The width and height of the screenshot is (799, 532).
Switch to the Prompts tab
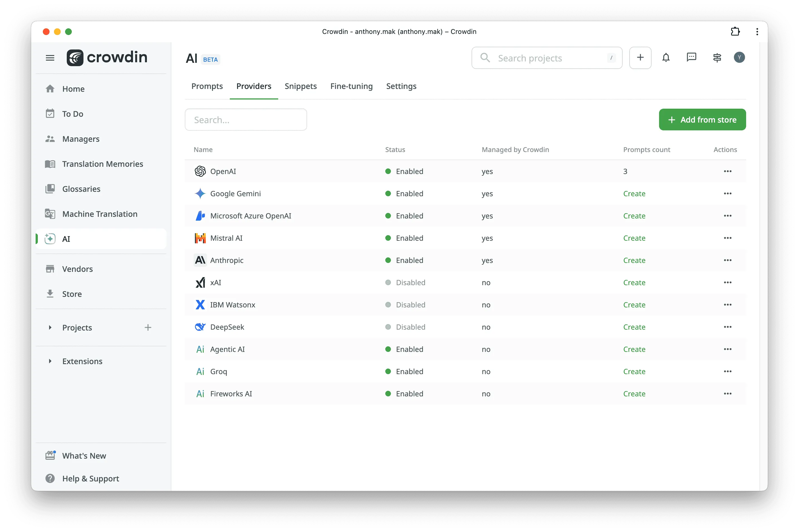point(207,86)
